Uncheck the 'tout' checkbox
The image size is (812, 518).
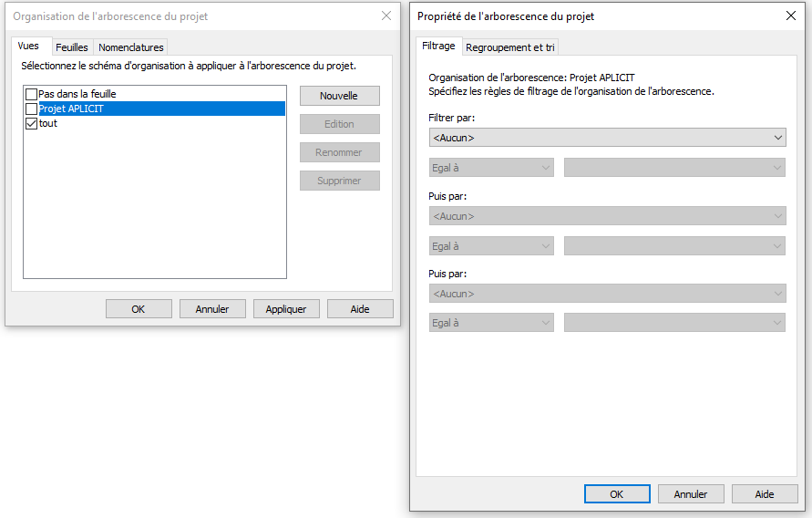[32, 123]
